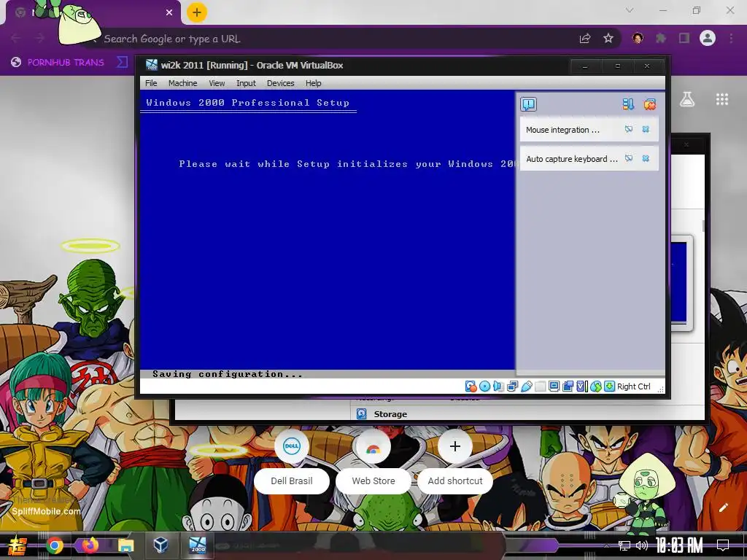Open the Chrome profile avatar

coord(708,38)
